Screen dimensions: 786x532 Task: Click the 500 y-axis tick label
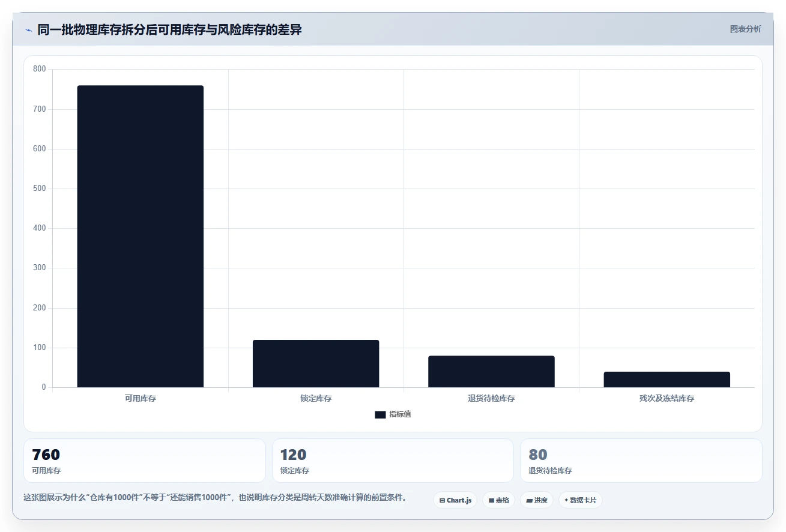coord(40,189)
